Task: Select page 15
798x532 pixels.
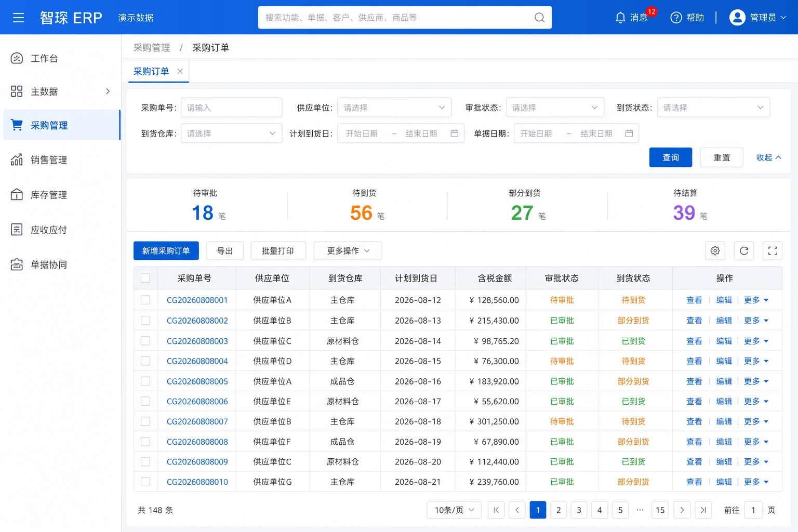Action: click(x=660, y=510)
